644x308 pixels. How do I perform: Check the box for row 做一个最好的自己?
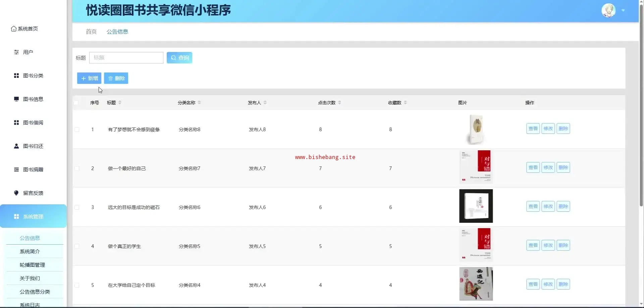(x=77, y=168)
